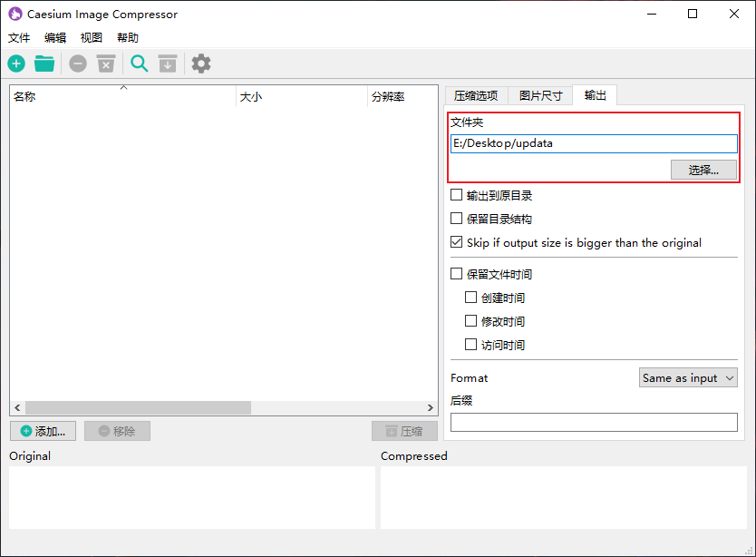Click the 压缩 button below the list
The image size is (756, 557).
(x=404, y=431)
